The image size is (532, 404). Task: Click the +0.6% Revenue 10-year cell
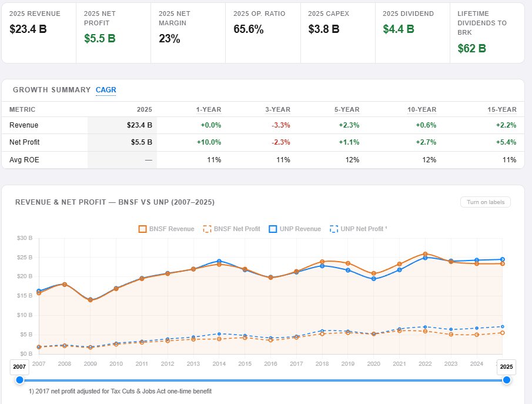pos(426,125)
